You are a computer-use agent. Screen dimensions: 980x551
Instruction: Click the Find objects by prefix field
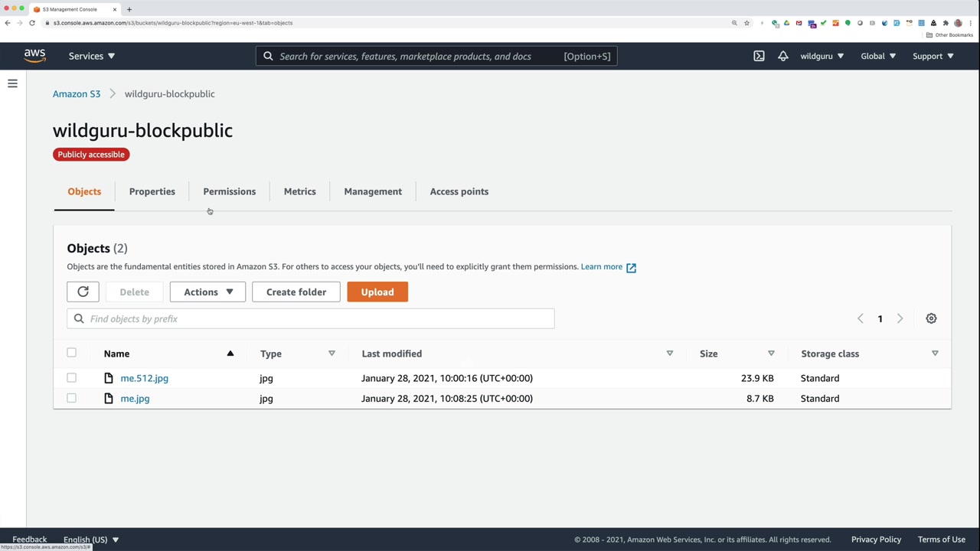tap(311, 318)
